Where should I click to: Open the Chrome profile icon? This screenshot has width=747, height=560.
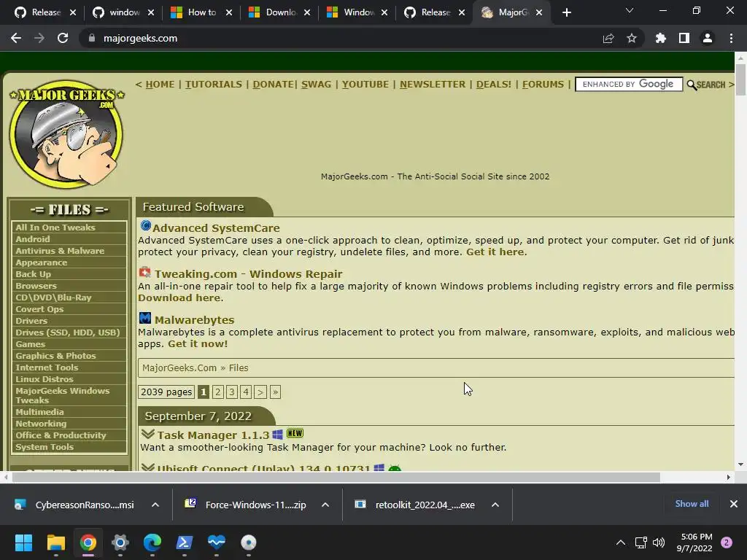pos(708,38)
